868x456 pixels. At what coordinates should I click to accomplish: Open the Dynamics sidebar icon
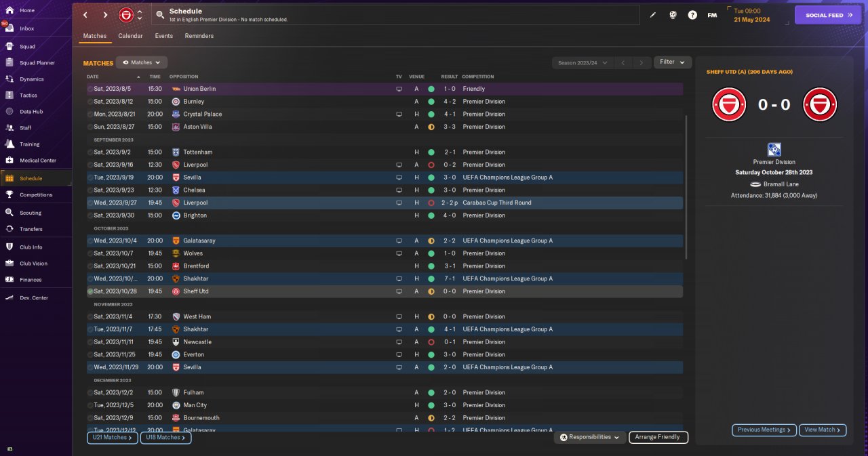(9, 79)
